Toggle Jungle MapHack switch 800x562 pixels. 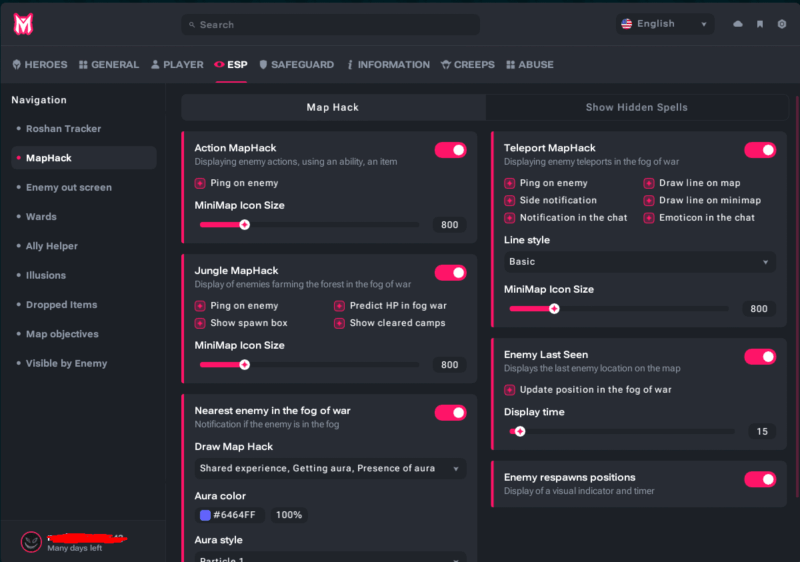[451, 273]
